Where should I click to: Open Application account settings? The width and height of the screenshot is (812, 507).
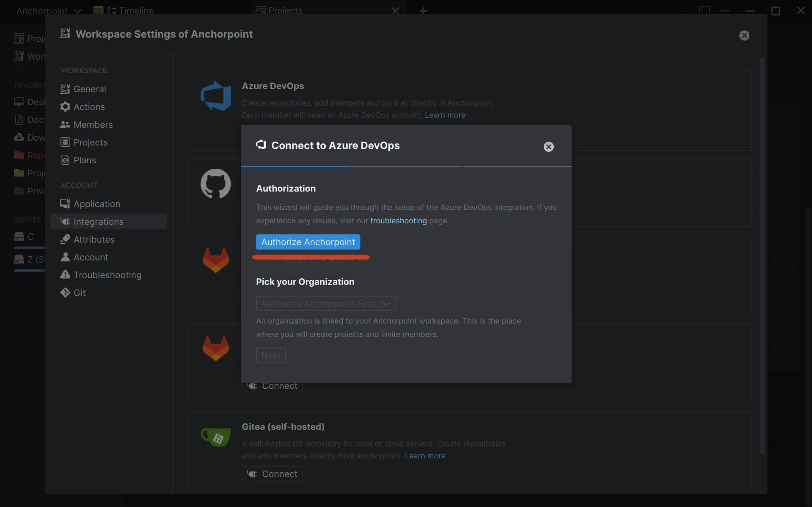[108, 204]
